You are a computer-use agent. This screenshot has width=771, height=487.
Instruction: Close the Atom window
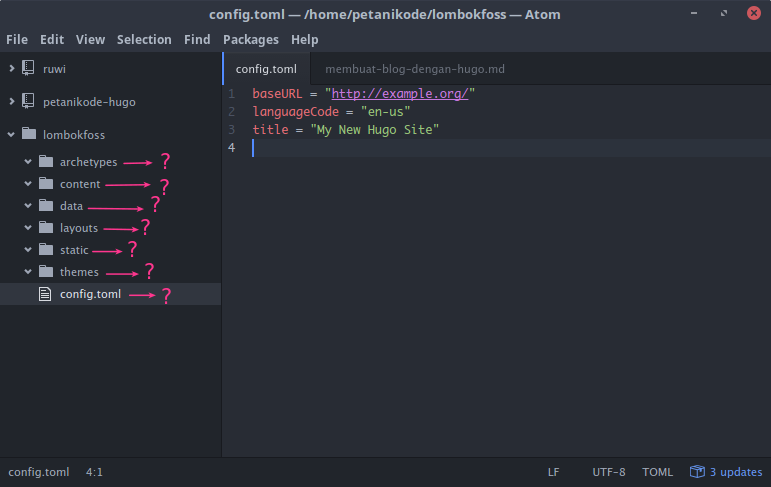[754, 13]
